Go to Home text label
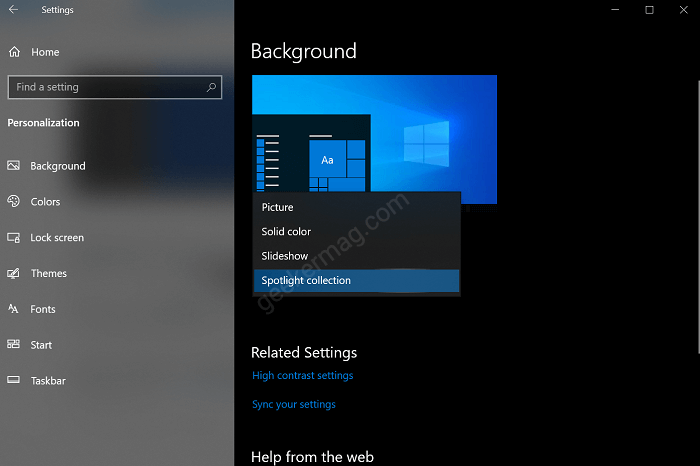Image resolution: width=700 pixels, height=466 pixels. click(45, 52)
